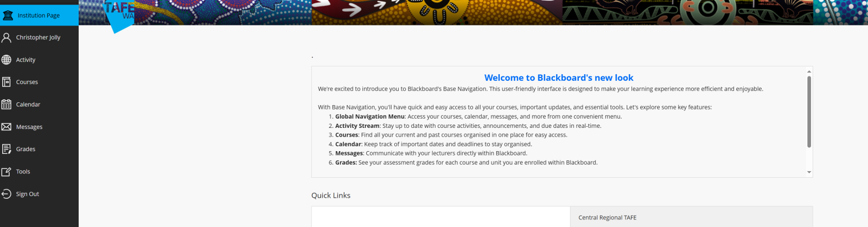The height and width of the screenshot is (227, 868).
Task: Open the Grades menu label
Action: (x=25, y=149)
